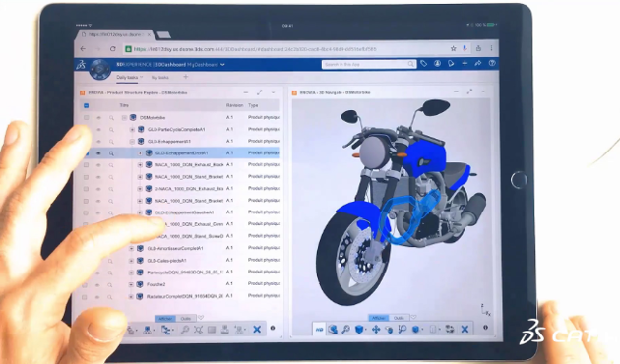Add a new dashboard tab with plus
This screenshot has height=364, width=620.
(x=185, y=77)
